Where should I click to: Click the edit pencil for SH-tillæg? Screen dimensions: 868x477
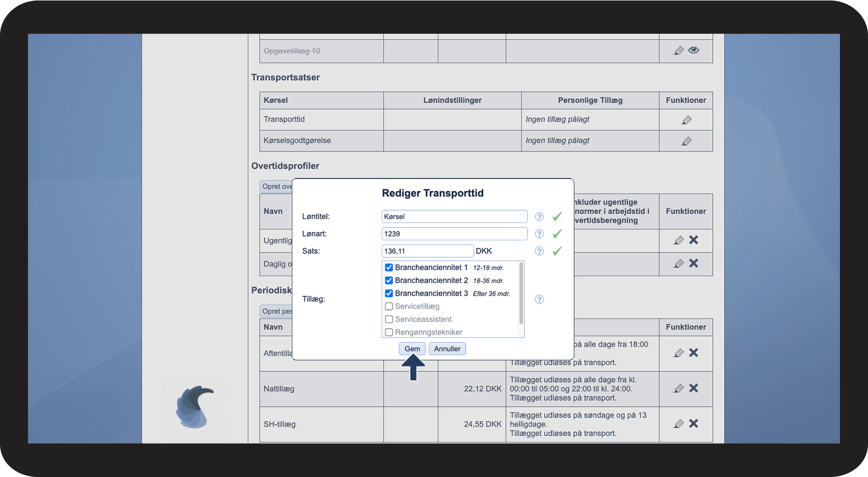coord(678,423)
